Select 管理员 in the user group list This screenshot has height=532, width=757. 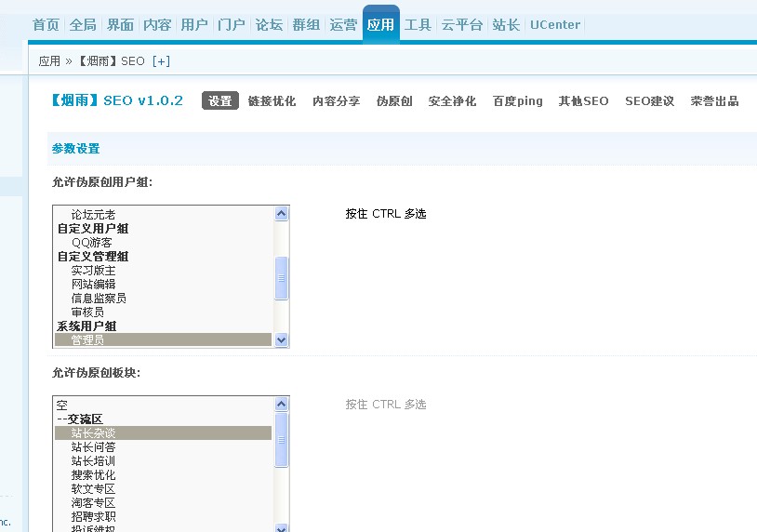(88, 340)
